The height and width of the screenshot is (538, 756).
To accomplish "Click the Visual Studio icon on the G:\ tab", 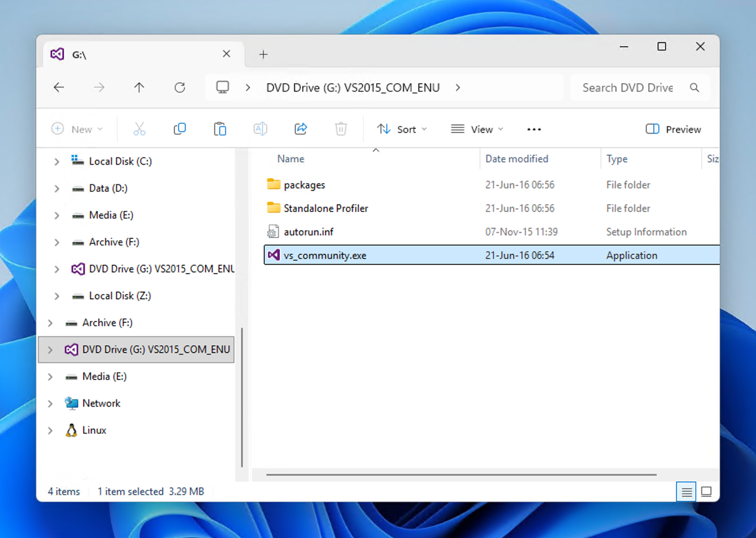I will pos(57,54).
